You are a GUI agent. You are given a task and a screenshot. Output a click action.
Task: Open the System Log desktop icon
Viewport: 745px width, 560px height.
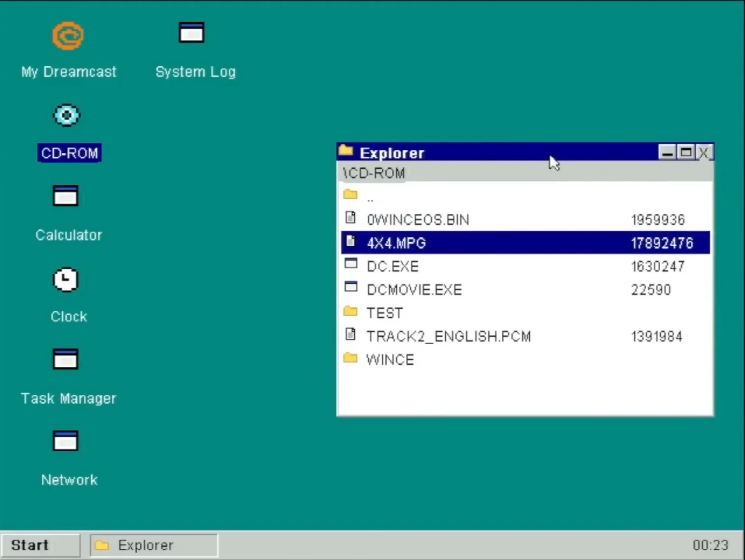point(191,32)
